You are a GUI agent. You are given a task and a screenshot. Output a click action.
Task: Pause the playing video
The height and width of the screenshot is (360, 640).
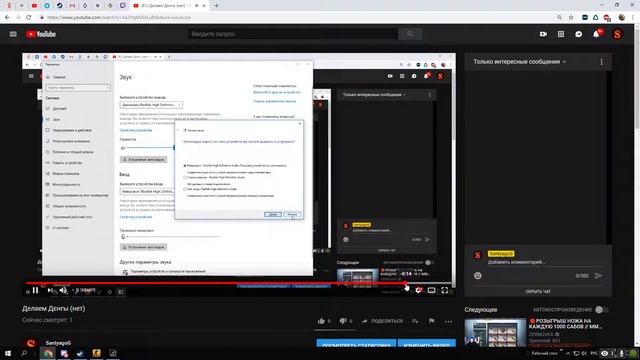pos(36,290)
